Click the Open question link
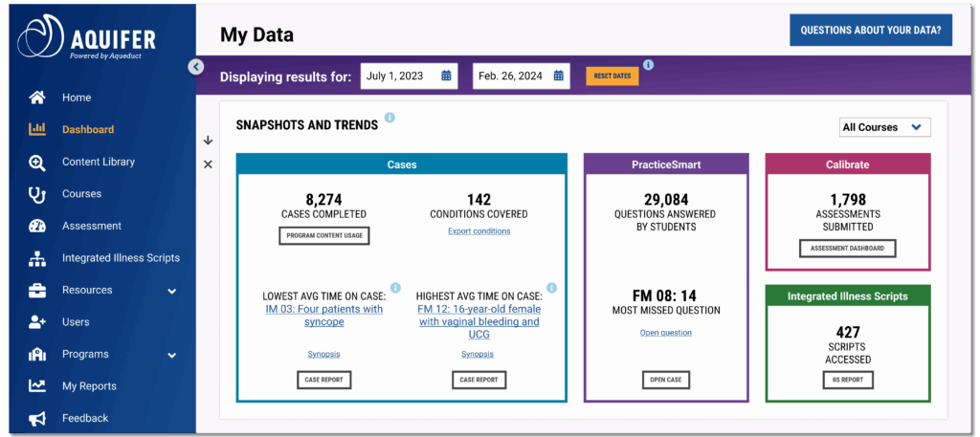Image resolution: width=980 pixels, height=437 pixels. pyautogui.click(x=666, y=333)
